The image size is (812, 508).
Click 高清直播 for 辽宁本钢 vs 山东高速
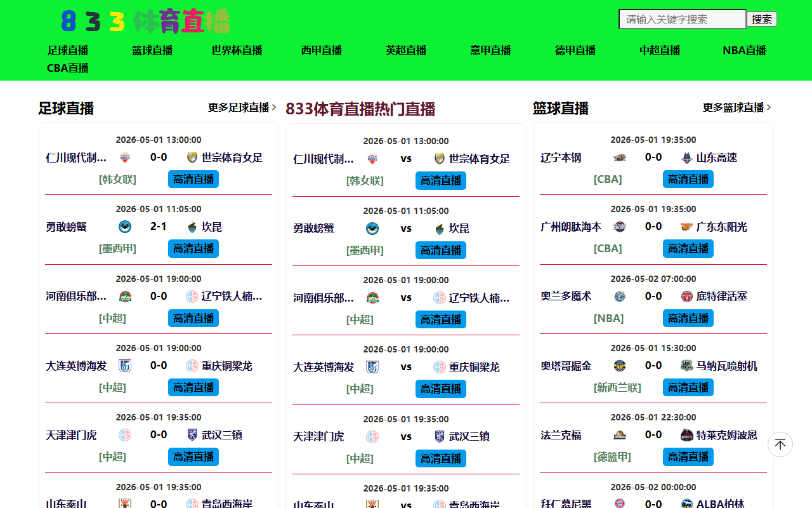[688, 179]
